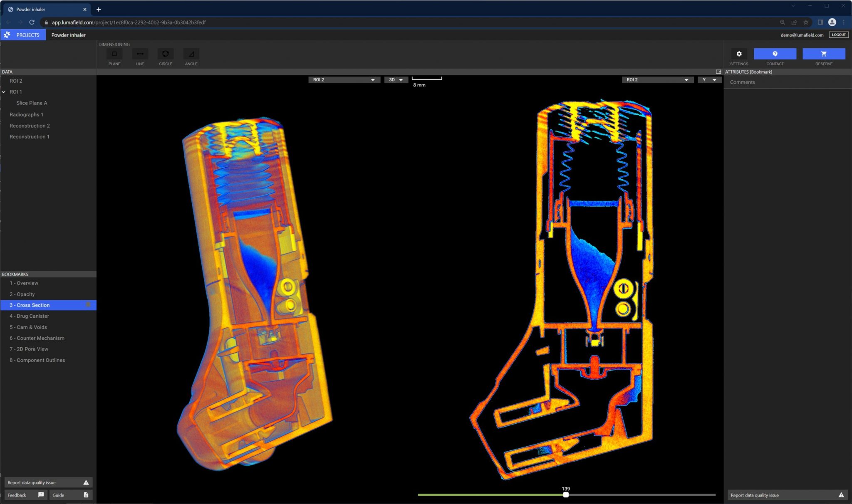852x504 pixels.
Task: Click the LOGOUT button
Action: tap(838, 35)
